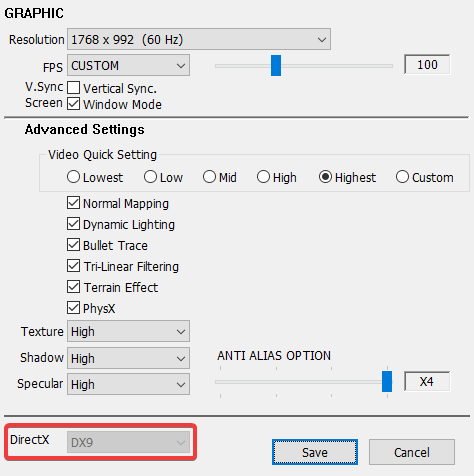The image size is (474, 476).
Task: Uncheck the Bullet Trace option
Action: (73, 245)
